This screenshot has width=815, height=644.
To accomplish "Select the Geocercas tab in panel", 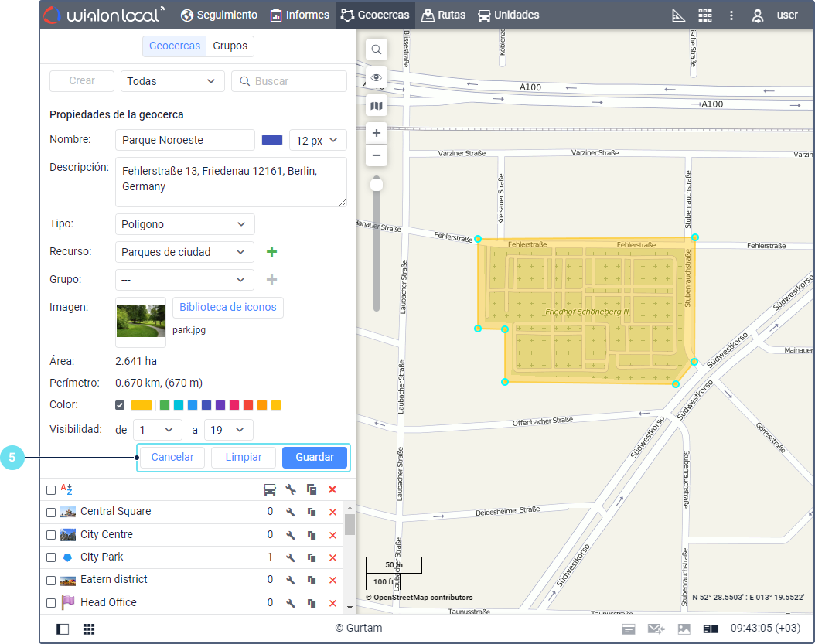I will click(175, 46).
